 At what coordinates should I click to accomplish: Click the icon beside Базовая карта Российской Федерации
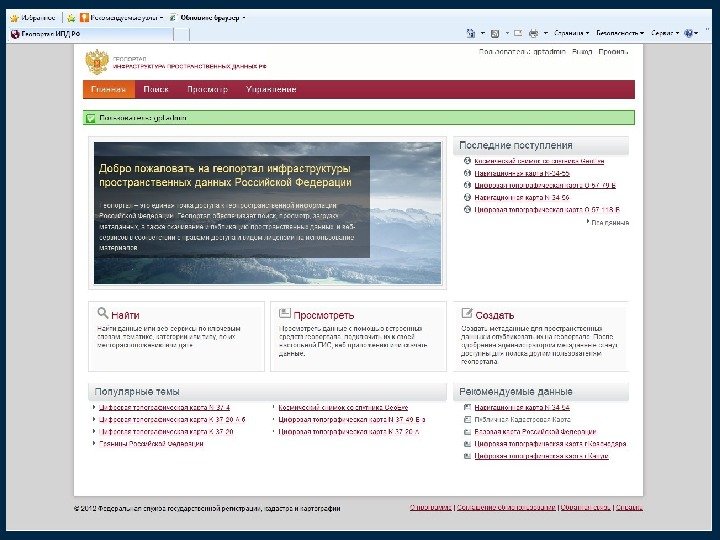tap(467, 432)
